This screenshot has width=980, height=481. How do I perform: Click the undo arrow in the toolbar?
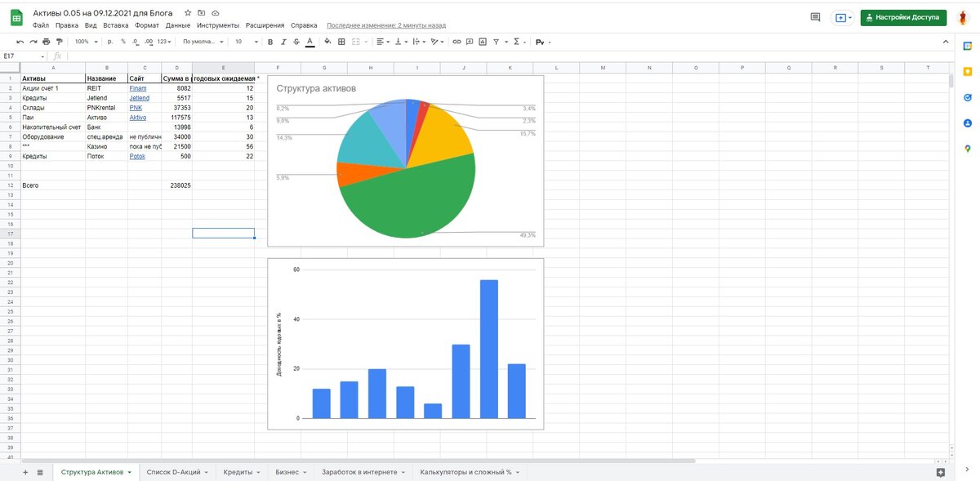[x=20, y=42]
